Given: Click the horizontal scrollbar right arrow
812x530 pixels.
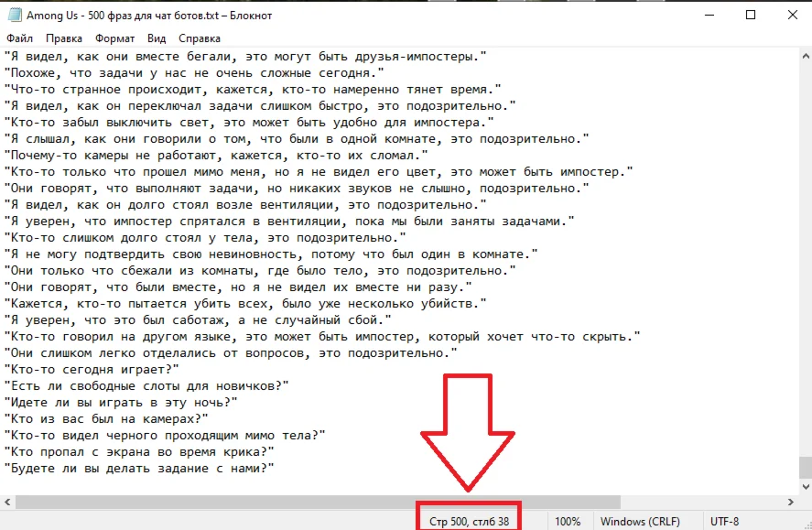Looking at the screenshot, I should [791, 502].
